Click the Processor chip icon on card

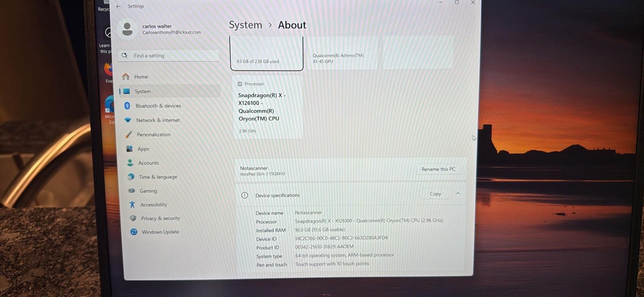(240, 84)
